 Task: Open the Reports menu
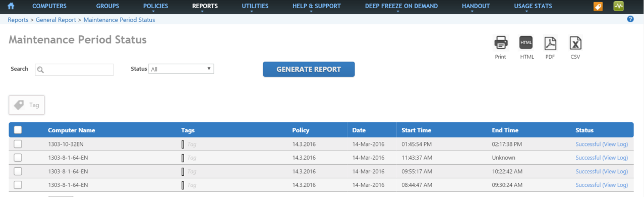point(205,6)
